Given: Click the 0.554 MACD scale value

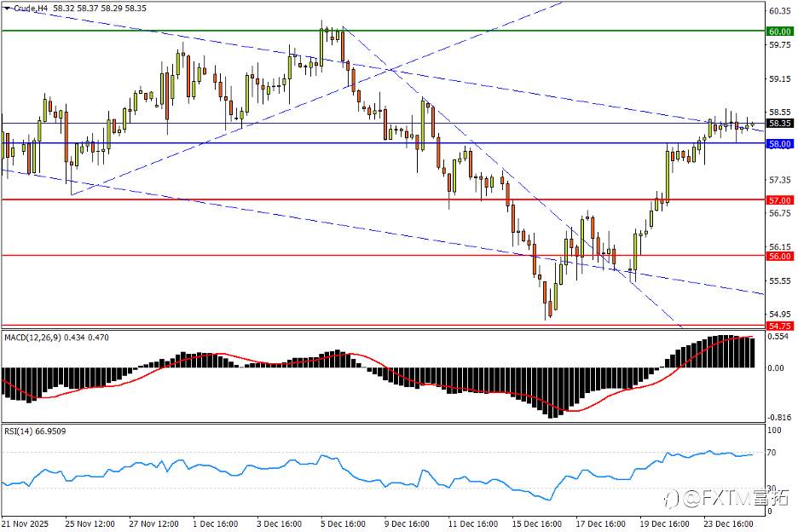Looking at the screenshot, I should pyautogui.click(x=778, y=337).
